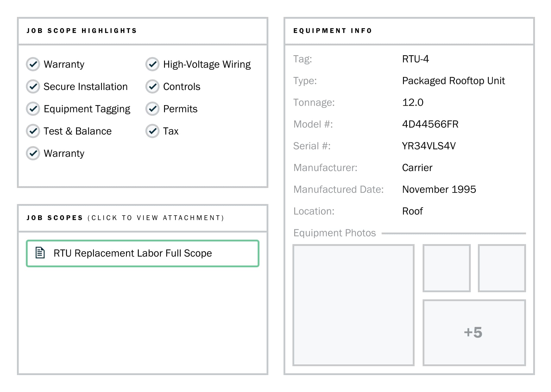Click the High-Voltage Wiring label
Screen dimensions: 551x392
click(x=207, y=64)
